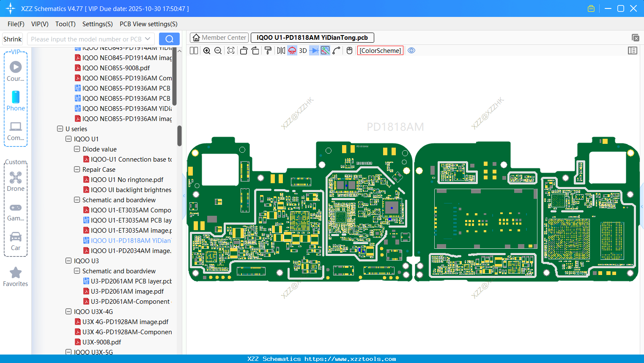Click the zoom in magnifier icon
This screenshot has width=644, height=363.
[207, 51]
